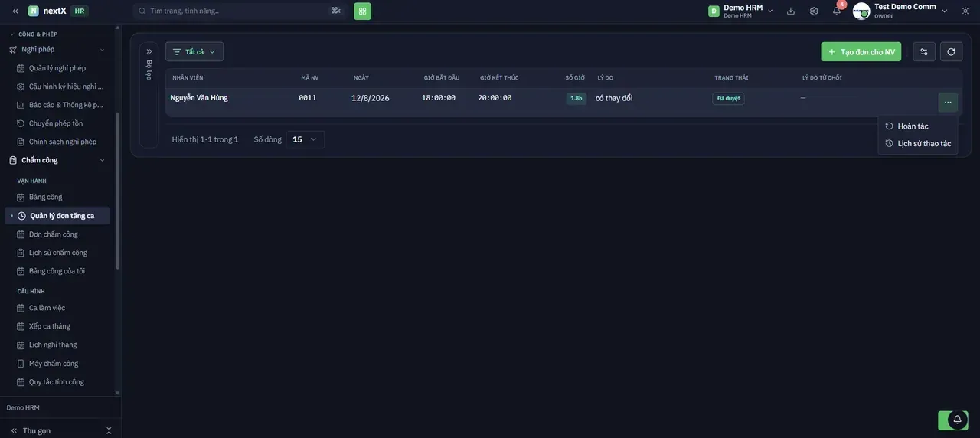Viewport: 980px width, 438px height.
Task: Click the date cell 12/8/2026
Action: (x=371, y=98)
